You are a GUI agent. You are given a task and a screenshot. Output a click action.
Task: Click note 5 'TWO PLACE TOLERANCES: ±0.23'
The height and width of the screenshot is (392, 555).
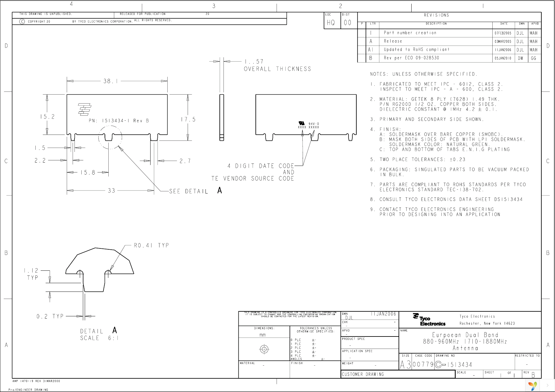pos(417,159)
